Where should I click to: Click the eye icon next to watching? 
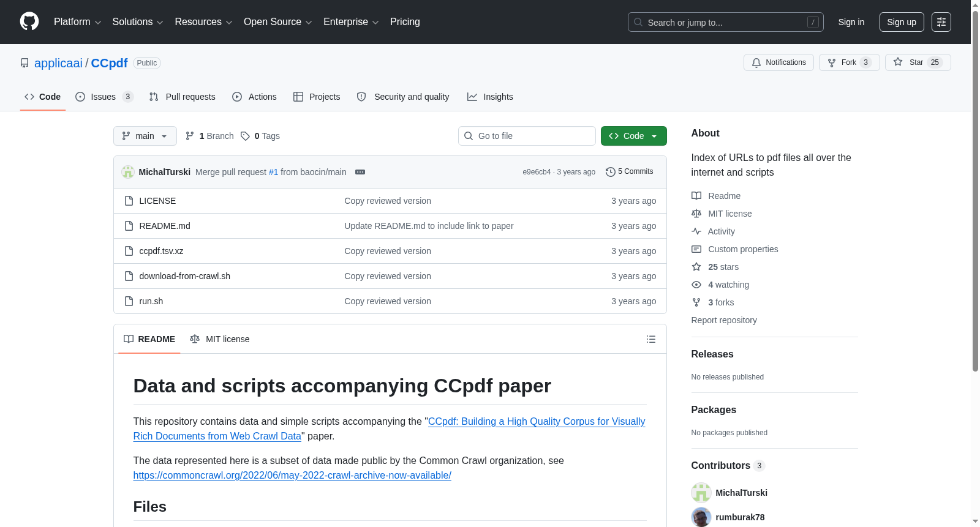tap(696, 285)
